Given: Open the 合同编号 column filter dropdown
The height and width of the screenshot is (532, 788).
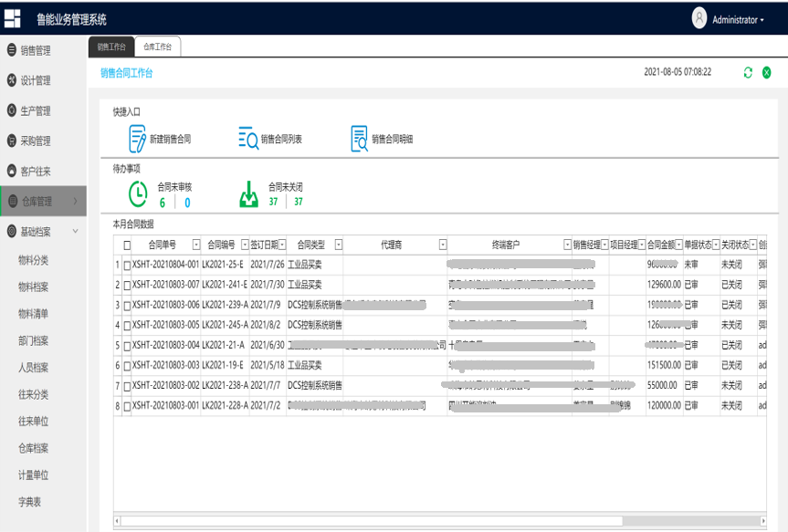Looking at the screenshot, I should click(245, 245).
